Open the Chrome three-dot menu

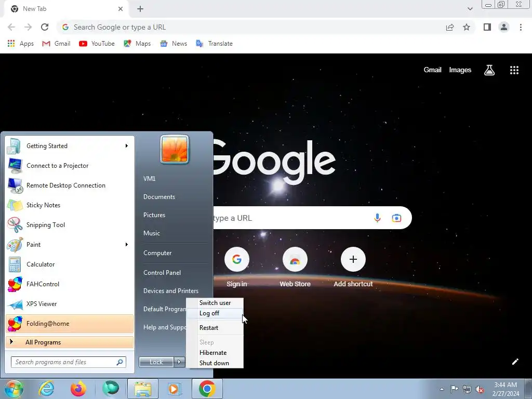pyautogui.click(x=521, y=27)
